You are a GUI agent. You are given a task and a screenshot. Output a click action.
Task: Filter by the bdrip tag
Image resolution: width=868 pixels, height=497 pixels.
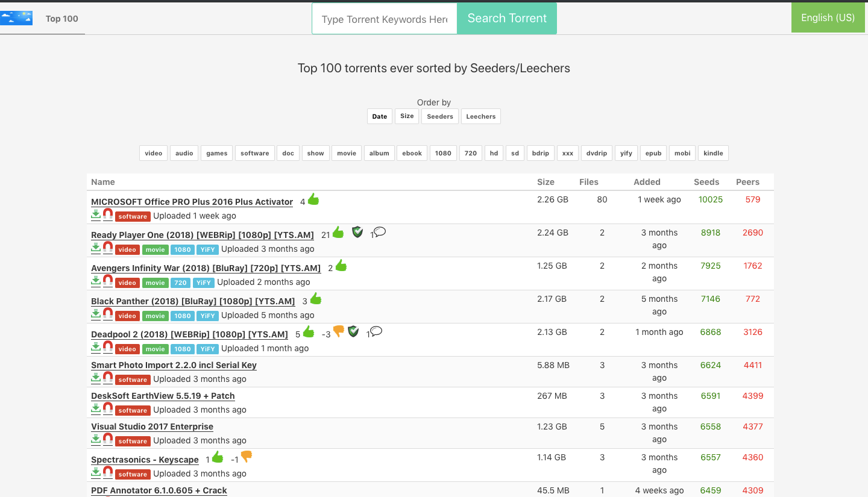pyautogui.click(x=541, y=153)
